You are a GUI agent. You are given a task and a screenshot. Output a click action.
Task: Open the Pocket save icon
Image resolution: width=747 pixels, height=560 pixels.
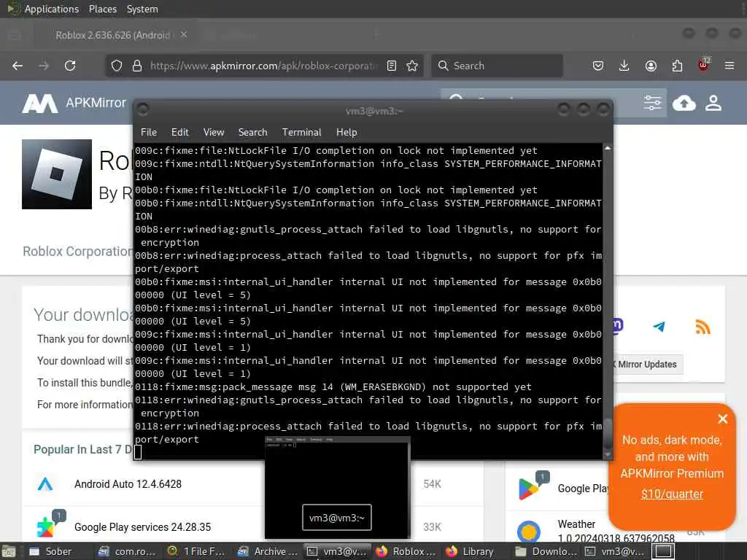[598, 66]
